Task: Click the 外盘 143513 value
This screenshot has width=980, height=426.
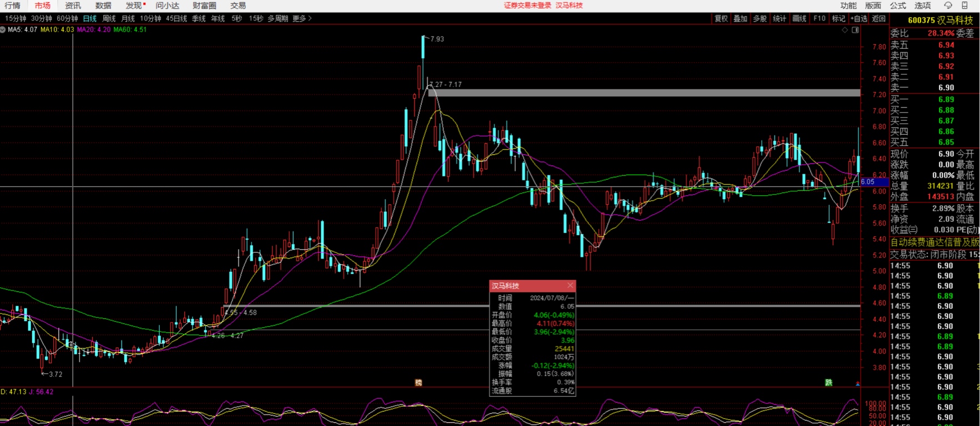Action: tap(940, 197)
